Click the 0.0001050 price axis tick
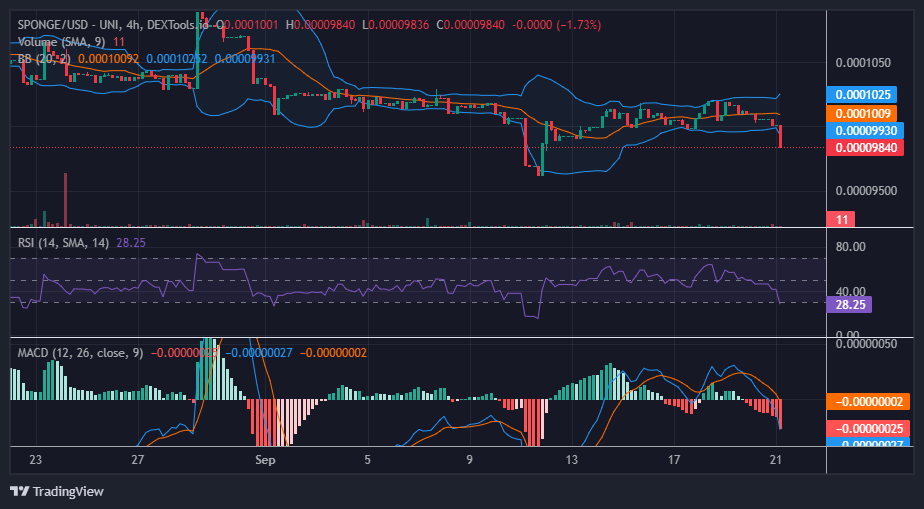Viewport: 924px width, 509px height. (863, 62)
